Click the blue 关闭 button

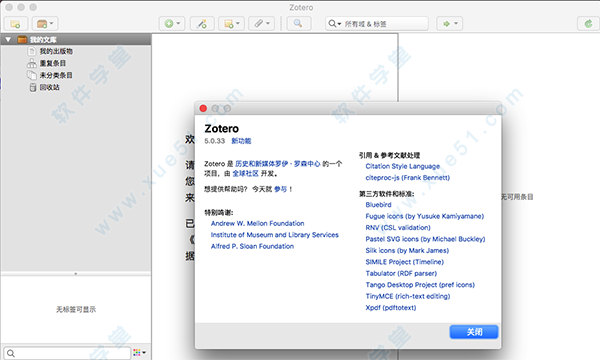[474, 332]
